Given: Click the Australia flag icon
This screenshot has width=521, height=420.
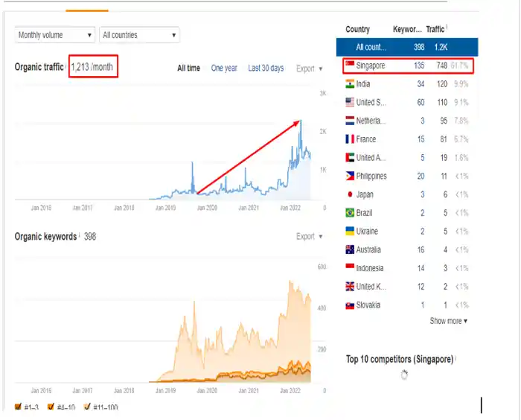Looking at the screenshot, I should point(350,249).
